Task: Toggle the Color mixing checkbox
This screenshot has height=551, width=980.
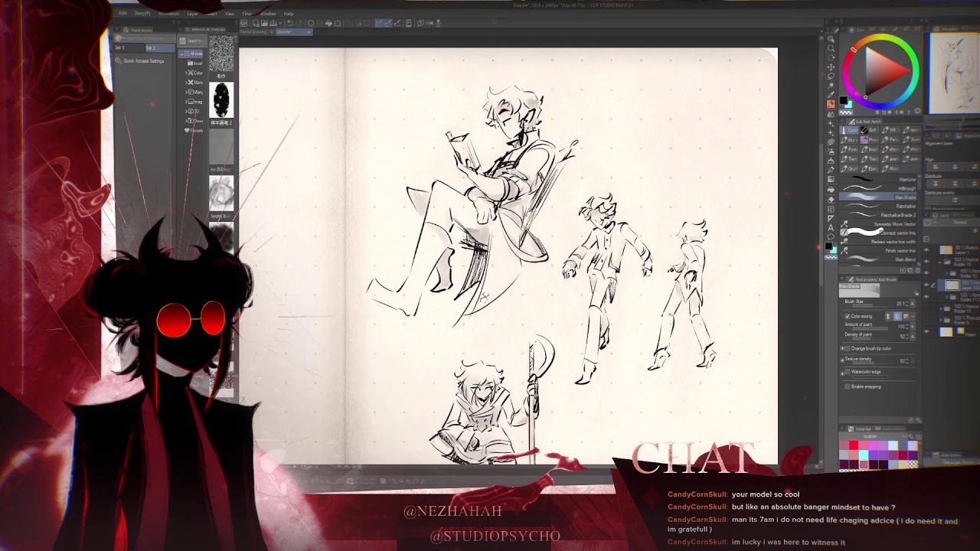Action: tap(847, 316)
